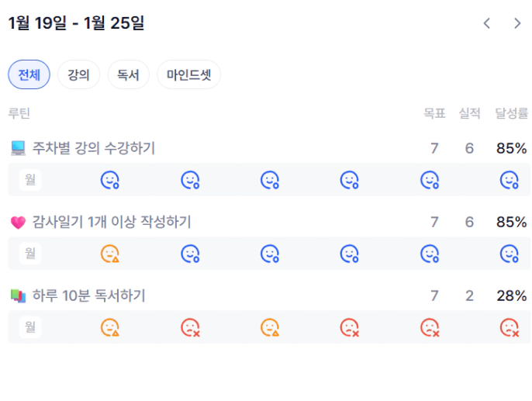Select the 하루 10분 독서하기 routine
The image size is (532, 401).
pyautogui.click(x=88, y=296)
